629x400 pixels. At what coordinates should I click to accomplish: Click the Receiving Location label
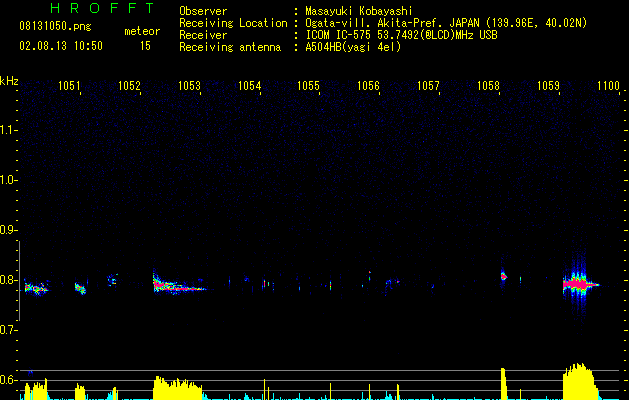[233, 23]
